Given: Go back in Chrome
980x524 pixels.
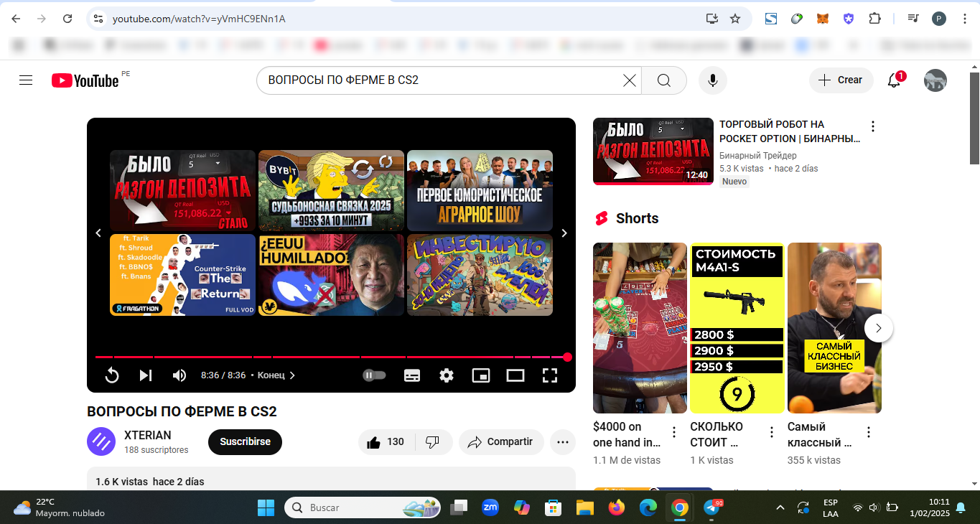Looking at the screenshot, I should (16, 19).
